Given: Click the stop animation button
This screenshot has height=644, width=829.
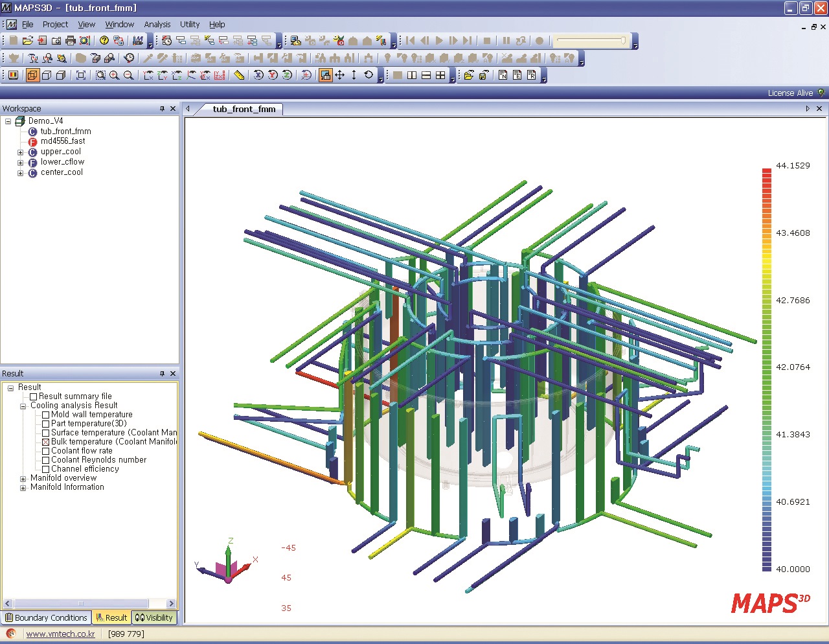Looking at the screenshot, I should pyautogui.click(x=487, y=40).
